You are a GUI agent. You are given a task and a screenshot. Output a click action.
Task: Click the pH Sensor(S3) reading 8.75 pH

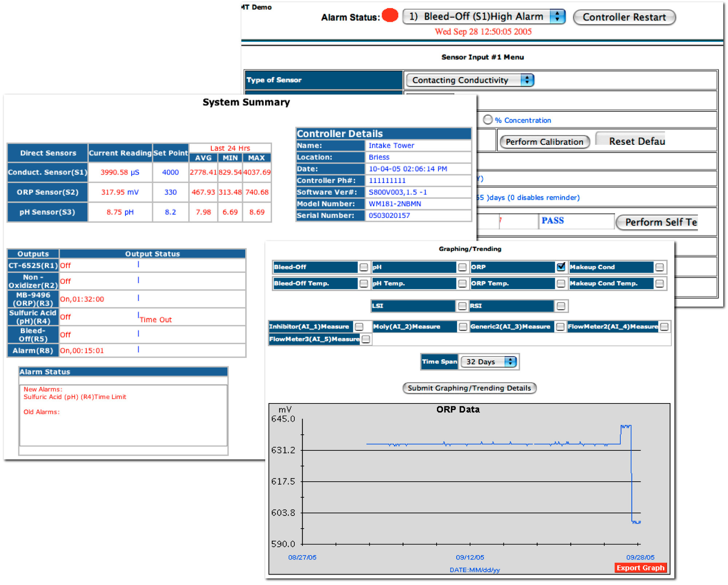120,212
